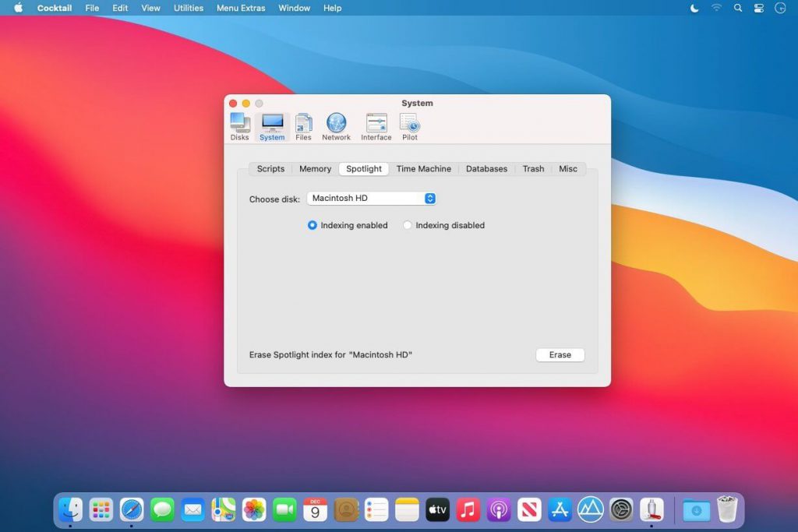This screenshot has height=532, width=798.
Task: Select the Scripts tab
Action: point(270,169)
